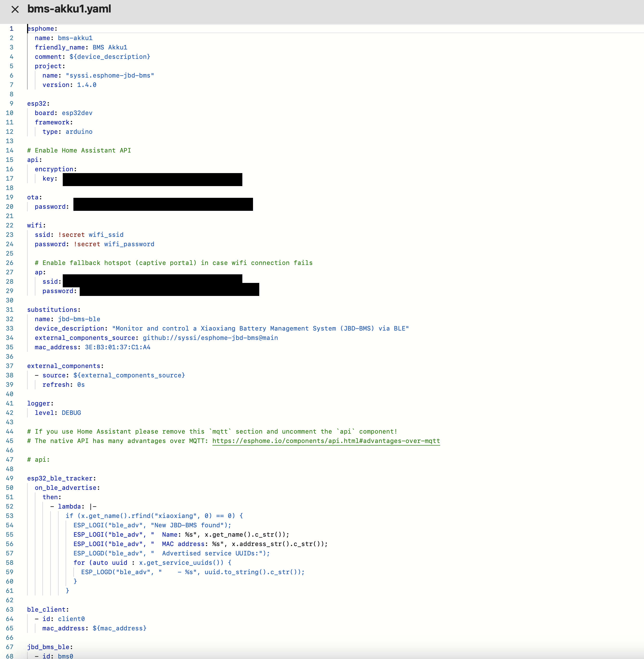The image size is (644, 659).
Task: Select the client0 id value
Action: click(x=71, y=619)
